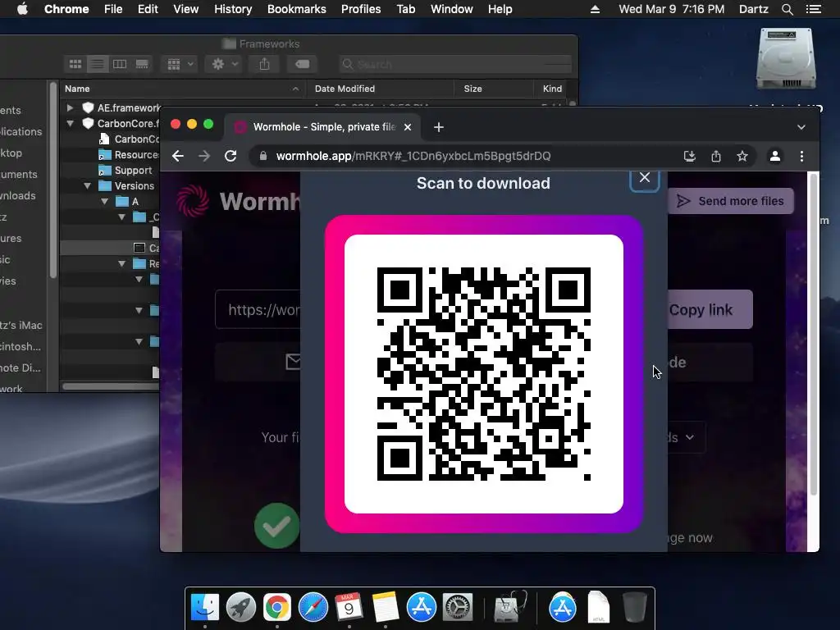
Task: Open the Chrome profile avatar icon
Action: coord(774,156)
